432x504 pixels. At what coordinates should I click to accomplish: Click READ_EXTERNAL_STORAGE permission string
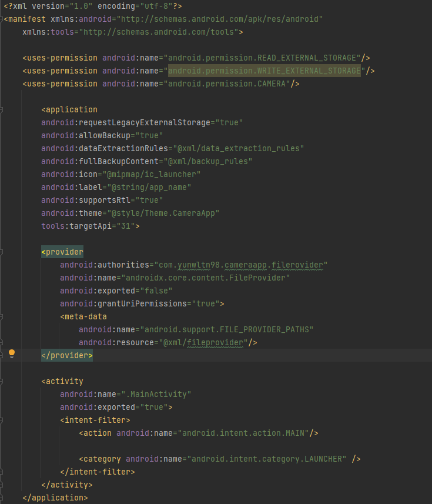point(262,58)
